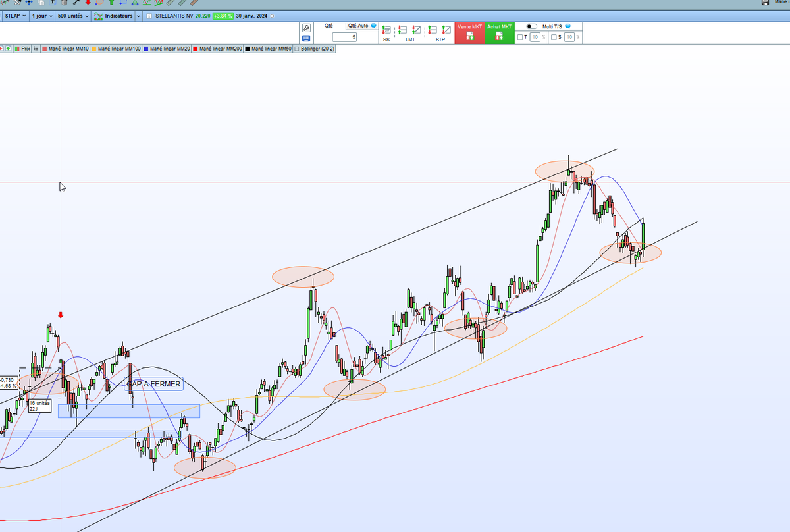Focus the S percentage input field
The image size is (790, 532).
pos(569,37)
